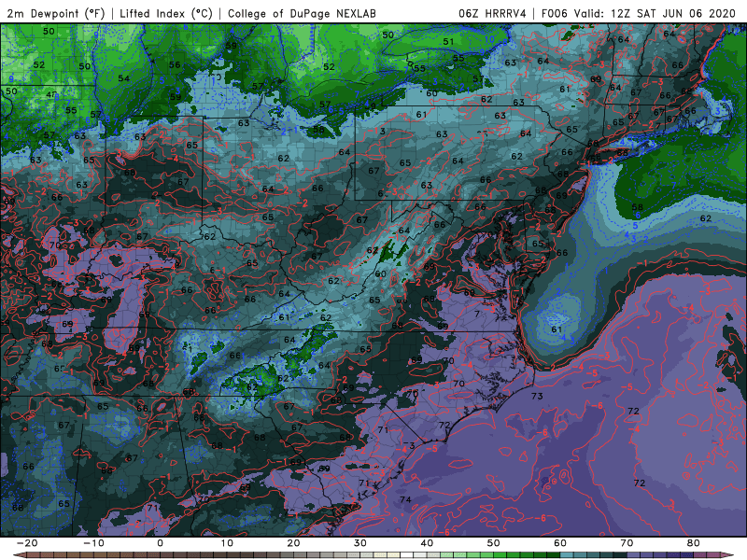The image size is (747, 560).
Task: Click the "06Z HRRRV4" model run label
Action: tap(492, 14)
